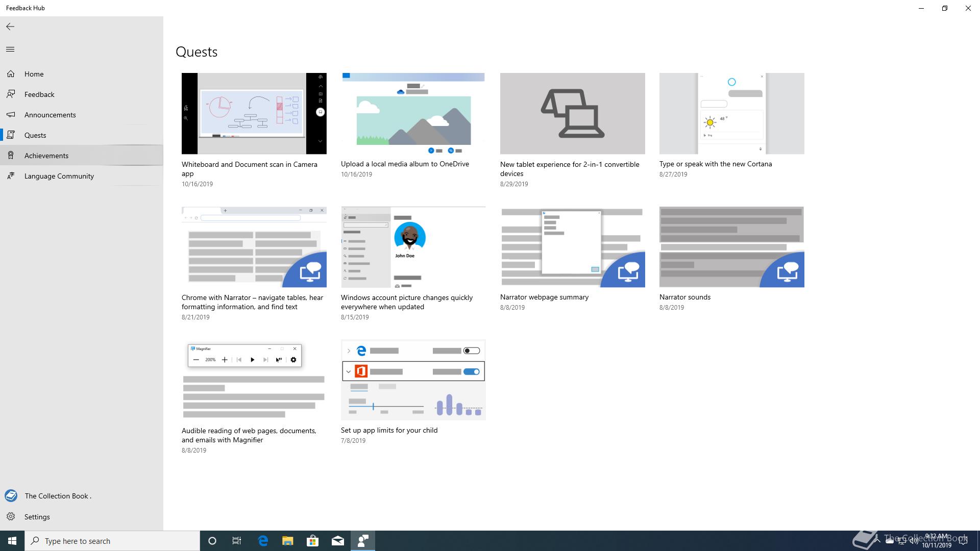Open Set up app limits thumbnail
The height and width of the screenshot is (551, 980).
pyautogui.click(x=413, y=380)
